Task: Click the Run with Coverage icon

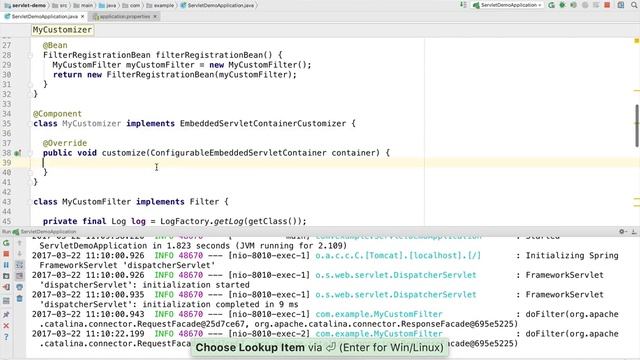Action: [x=573, y=5]
